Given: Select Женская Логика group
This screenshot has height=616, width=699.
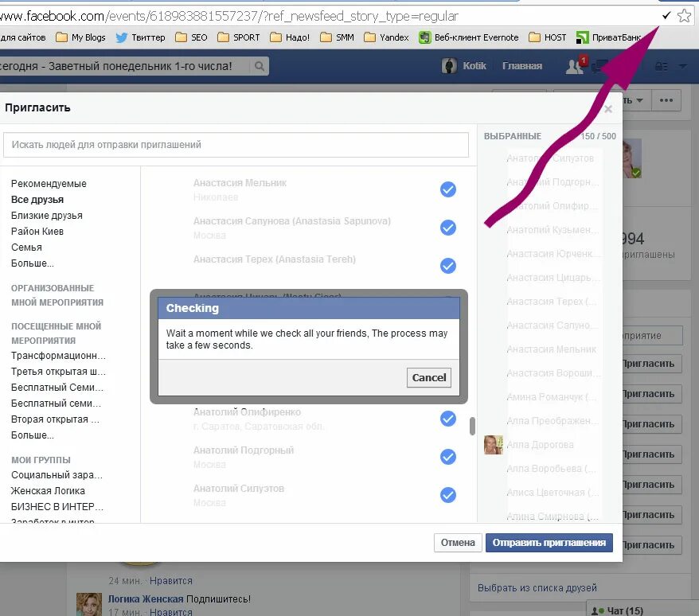Looking at the screenshot, I should [48, 491].
